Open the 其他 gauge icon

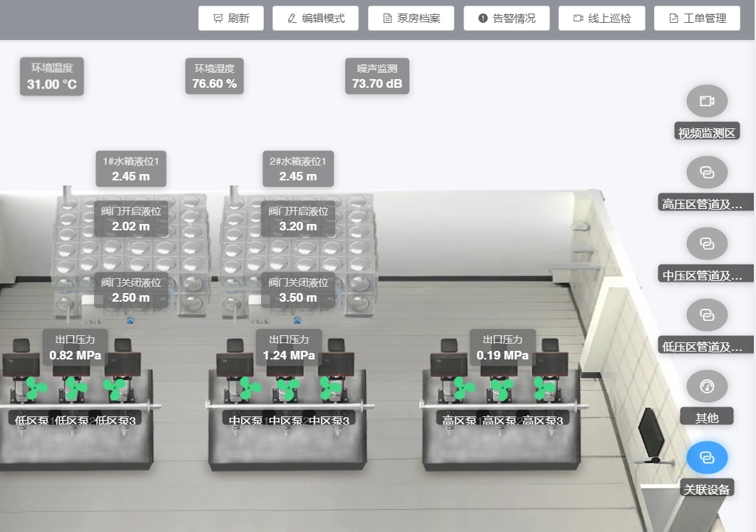(707, 387)
